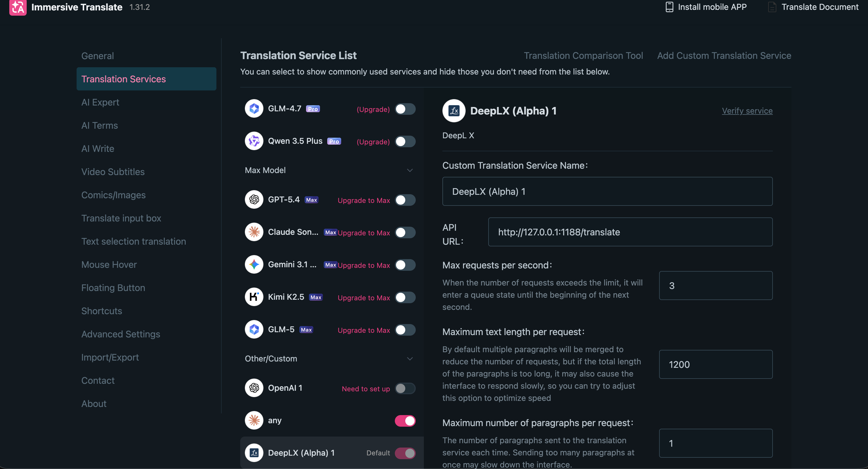Toggle the OpenAI 1 service switch

tap(405, 388)
